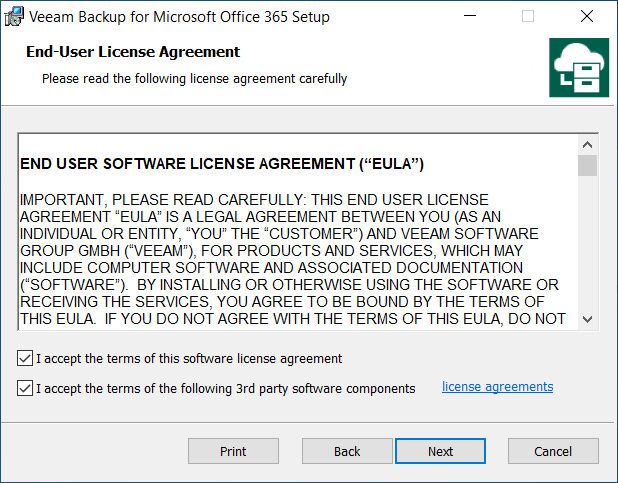Toggle the 3rd party software components checkbox
618x483 pixels.
click(x=24, y=388)
